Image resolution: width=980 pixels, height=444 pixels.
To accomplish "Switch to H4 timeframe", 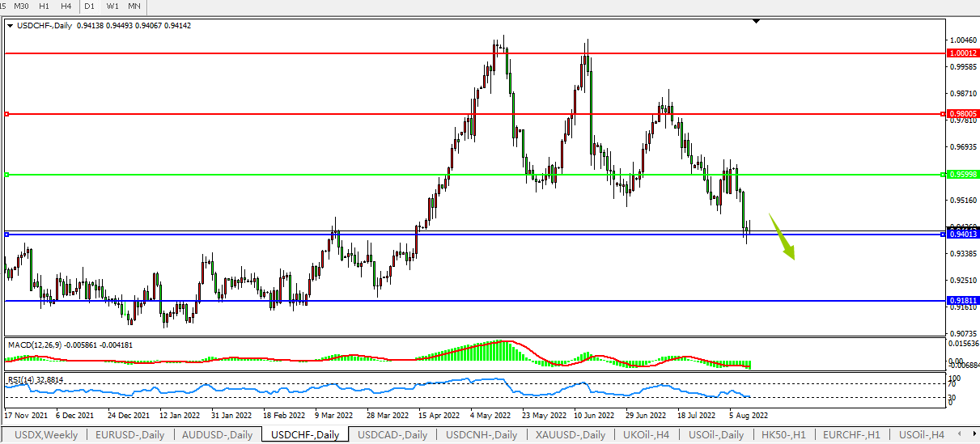I will pos(66,6).
